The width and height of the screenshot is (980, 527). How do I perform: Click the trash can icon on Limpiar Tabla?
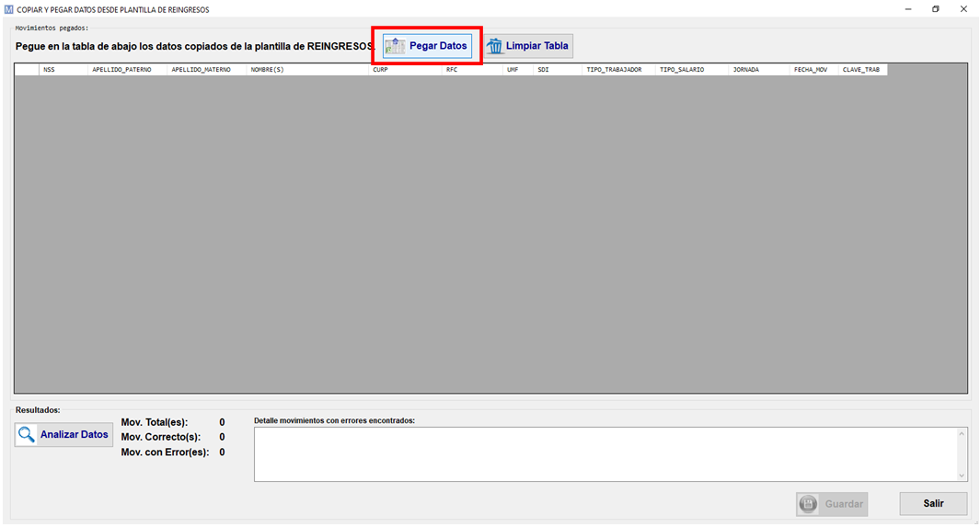pos(494,46)
